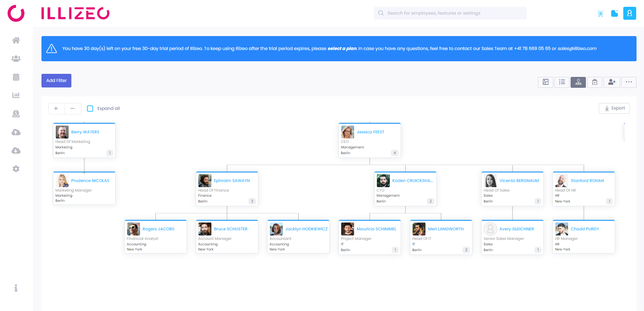The image size is (644, 311).
Task: Click the sales@illizeo.com email link
Action: (577, 49)
